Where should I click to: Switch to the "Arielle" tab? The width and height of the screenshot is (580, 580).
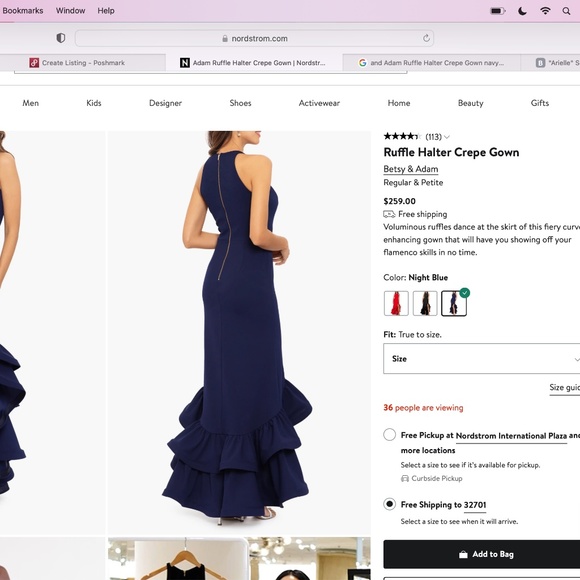pyautogui.click(x=550, y=63)
